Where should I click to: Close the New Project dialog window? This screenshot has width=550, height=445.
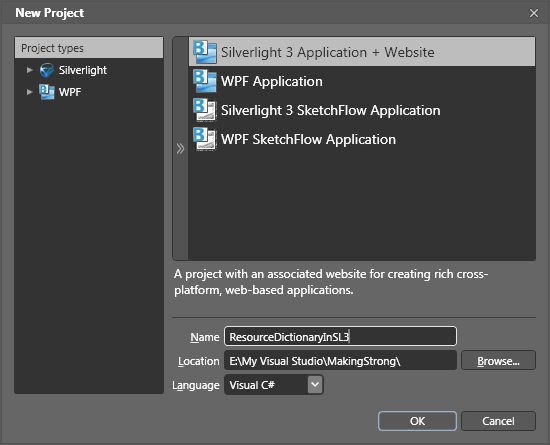click(x=534, y=13)
